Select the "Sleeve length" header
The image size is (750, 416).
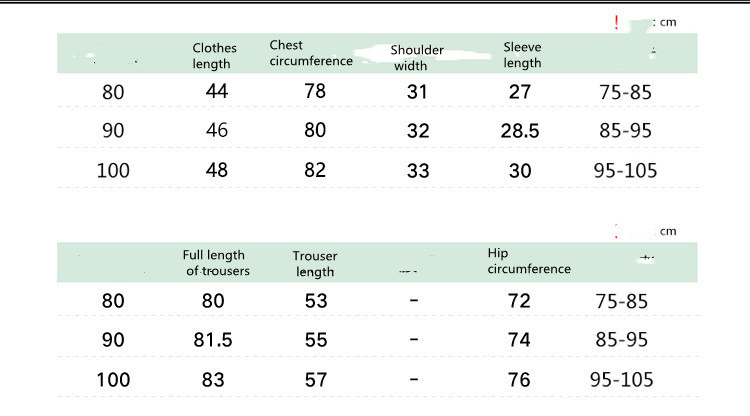523,55
